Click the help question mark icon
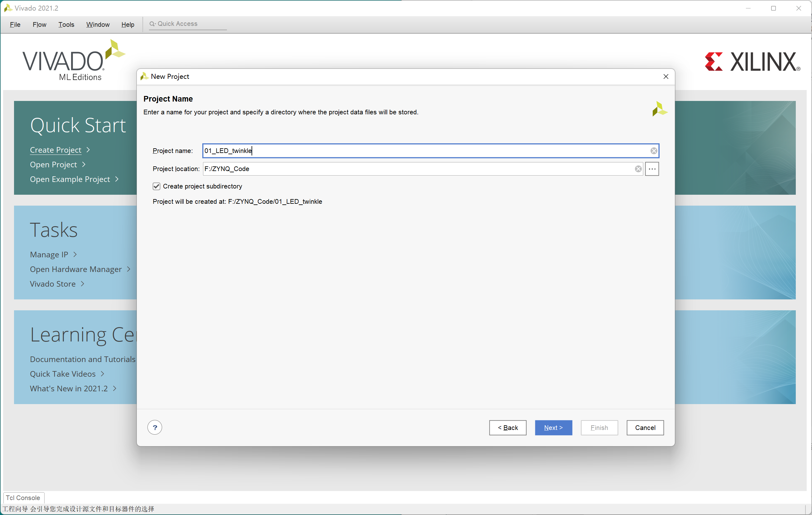Viewport: 812px width, 515px height. click(155, 427)
